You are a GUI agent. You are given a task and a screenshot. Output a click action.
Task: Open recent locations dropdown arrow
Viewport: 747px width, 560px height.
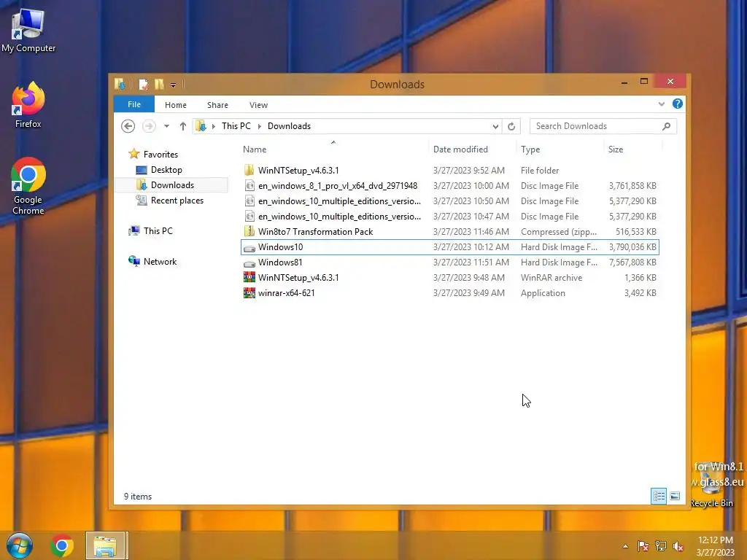[x=166, y=126]
